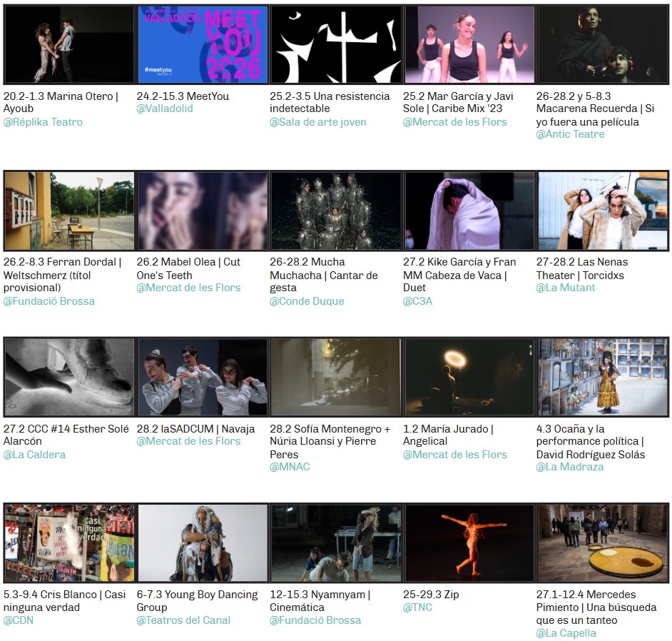Select the title '27.1-12.4 Mercedes Pimiento'

click(x=596, y=607)
